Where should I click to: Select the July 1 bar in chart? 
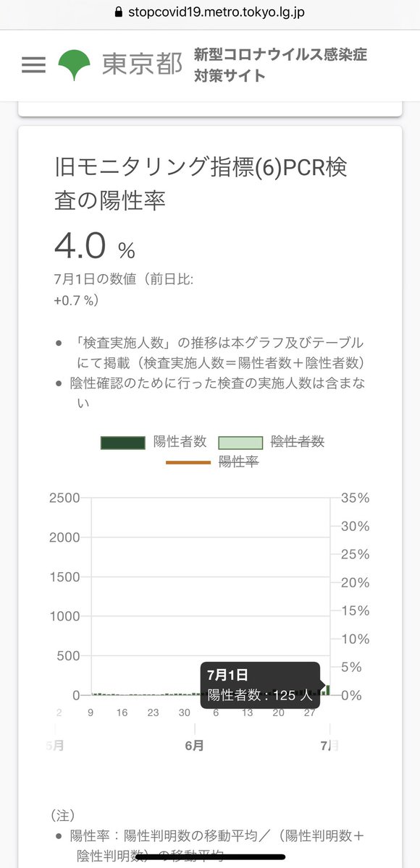[328, 690]
